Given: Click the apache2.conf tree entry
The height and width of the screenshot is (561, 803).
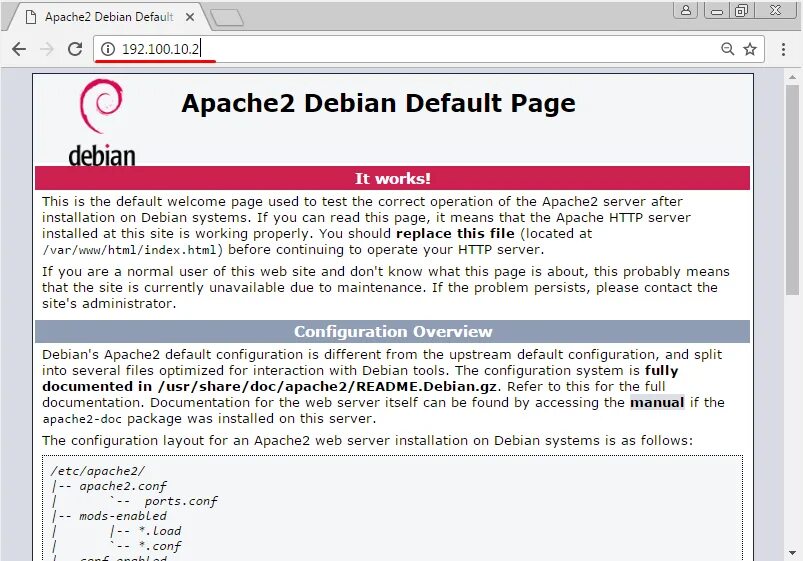Looking at the screenshot, I should [123, 486].
